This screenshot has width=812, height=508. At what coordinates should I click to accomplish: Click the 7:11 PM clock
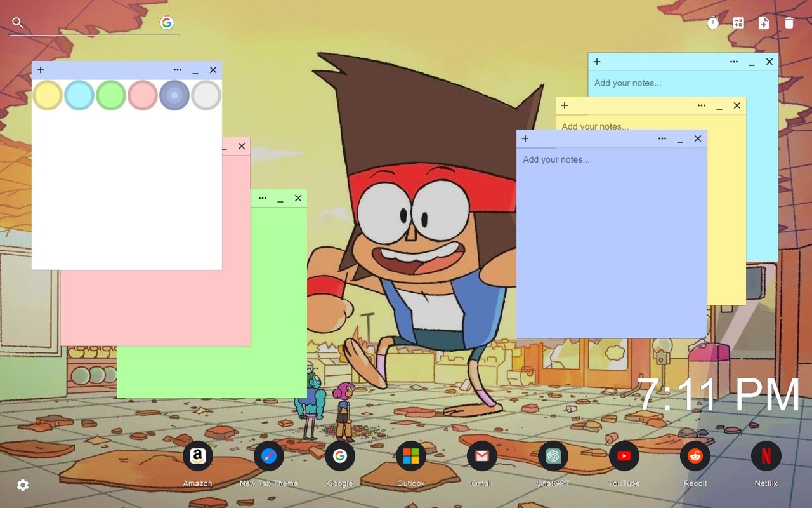click(x=719, y=395)
